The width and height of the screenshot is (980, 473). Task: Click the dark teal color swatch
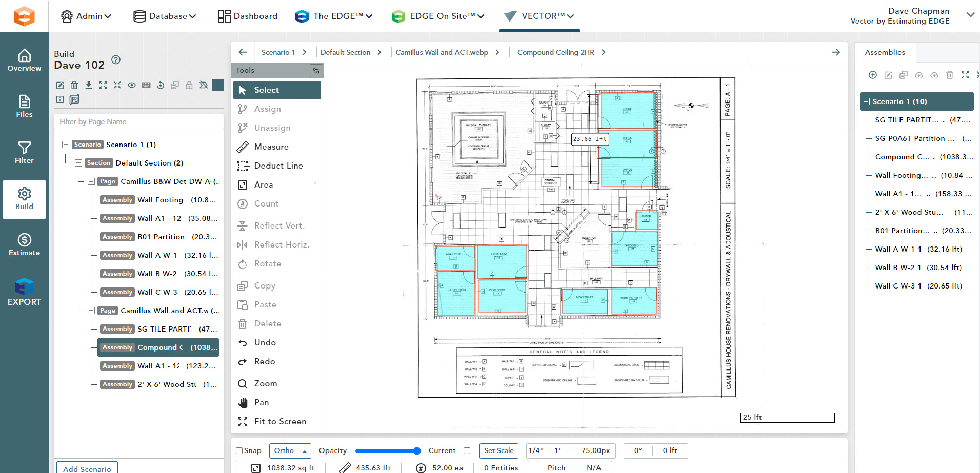[x=218, y=85]
